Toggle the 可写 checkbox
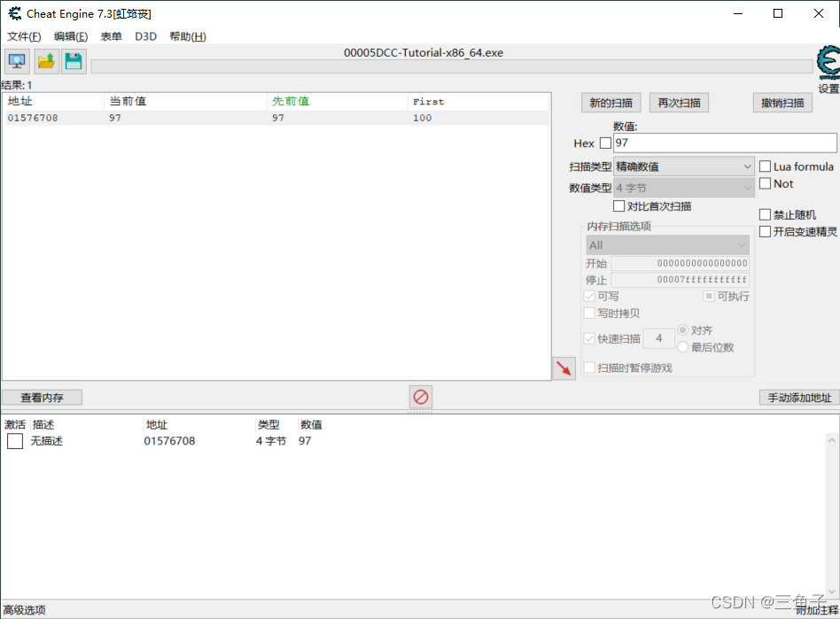The image size is (840, 619). coord(589,296)
